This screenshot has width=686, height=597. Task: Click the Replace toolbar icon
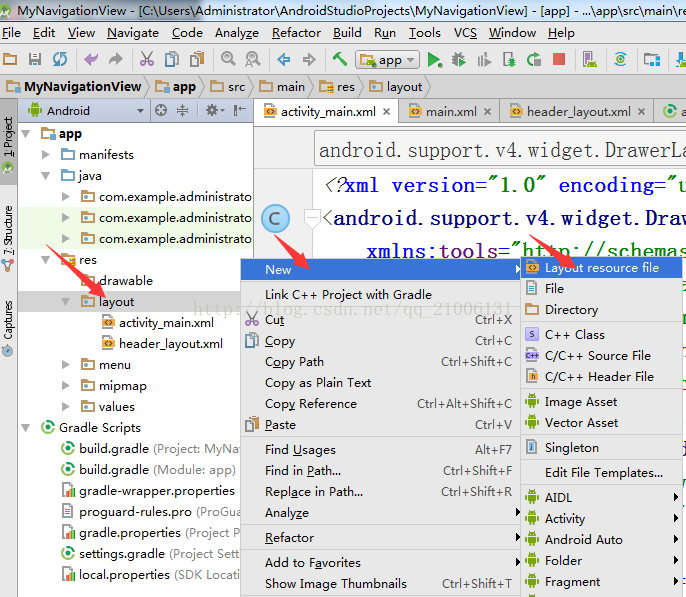click(x=253, y=59)
